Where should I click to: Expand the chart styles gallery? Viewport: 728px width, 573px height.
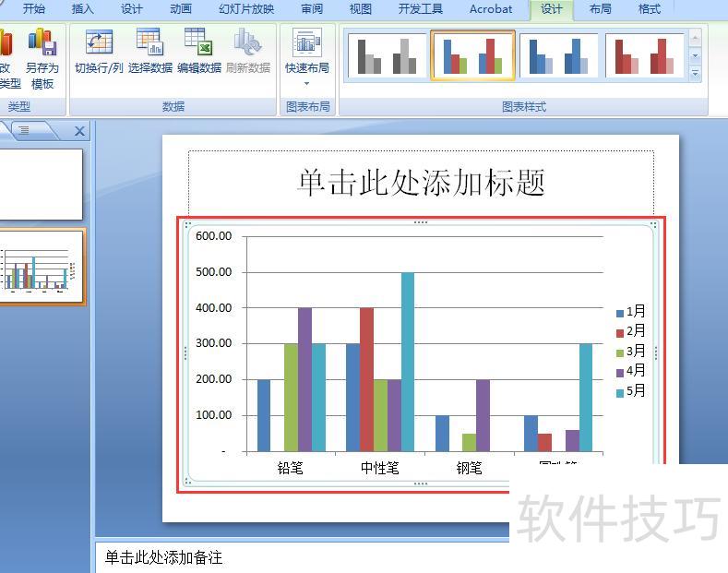click(x=695, y=74)
